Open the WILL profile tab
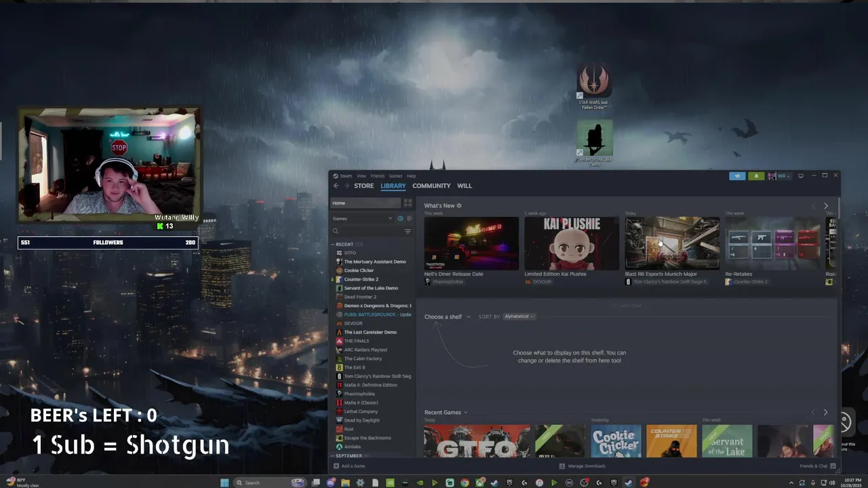Image resolution: width=868 pixels, height=488 pixels. tap(465, 186)
